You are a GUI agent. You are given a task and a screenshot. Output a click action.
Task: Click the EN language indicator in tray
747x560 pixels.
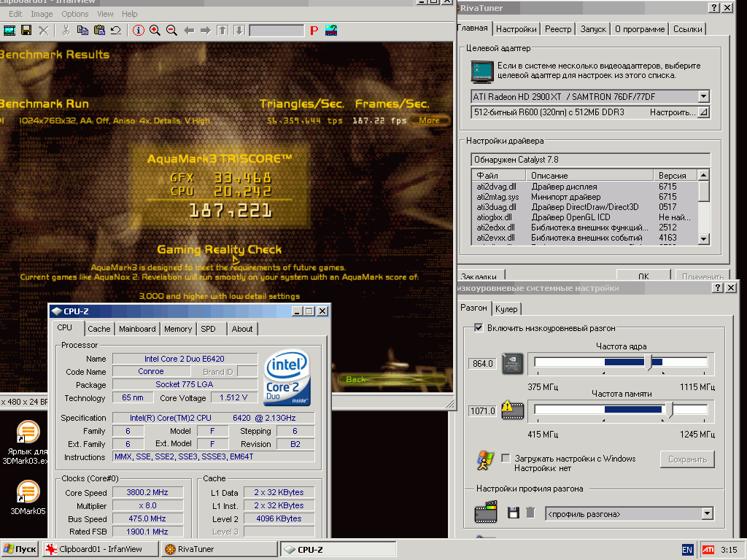click(687, 550)
